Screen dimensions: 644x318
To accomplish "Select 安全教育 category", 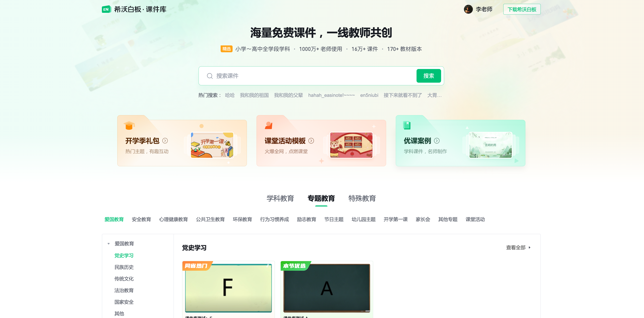I will 141,219.
